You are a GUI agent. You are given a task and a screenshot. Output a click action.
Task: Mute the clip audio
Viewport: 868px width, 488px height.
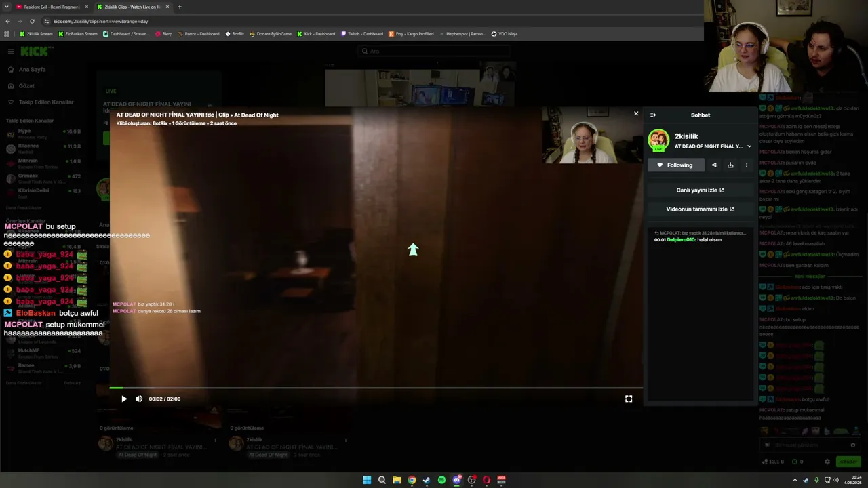[139, 399]
